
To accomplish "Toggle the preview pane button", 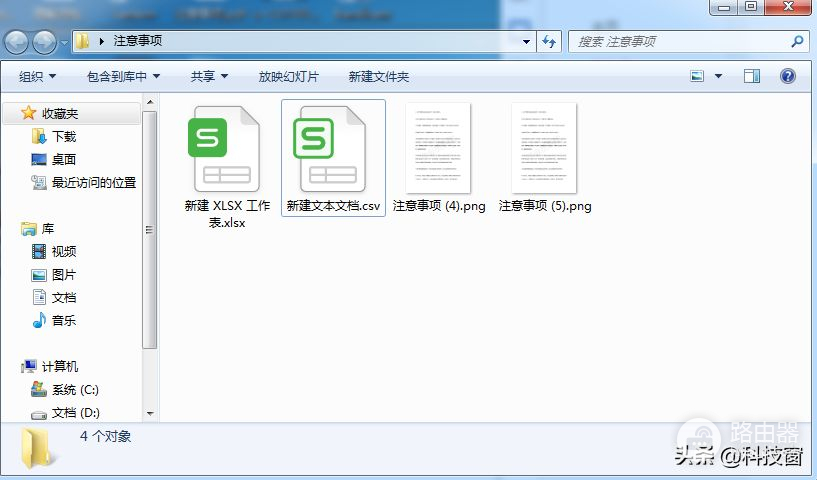I will (x=752, y=76).
